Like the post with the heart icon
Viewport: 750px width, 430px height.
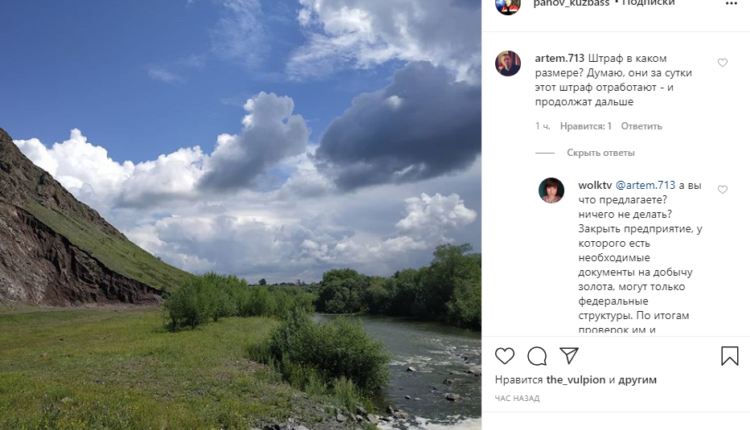[505, 356]
